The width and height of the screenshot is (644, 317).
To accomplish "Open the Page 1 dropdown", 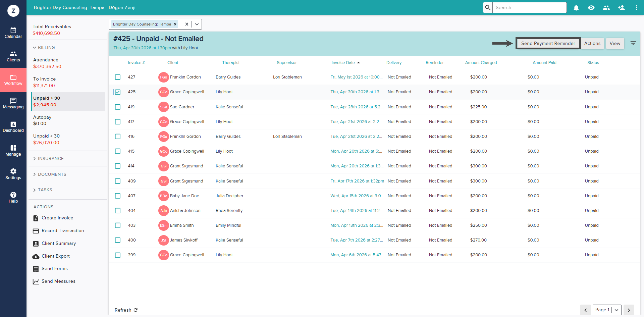I will [607, 310].
